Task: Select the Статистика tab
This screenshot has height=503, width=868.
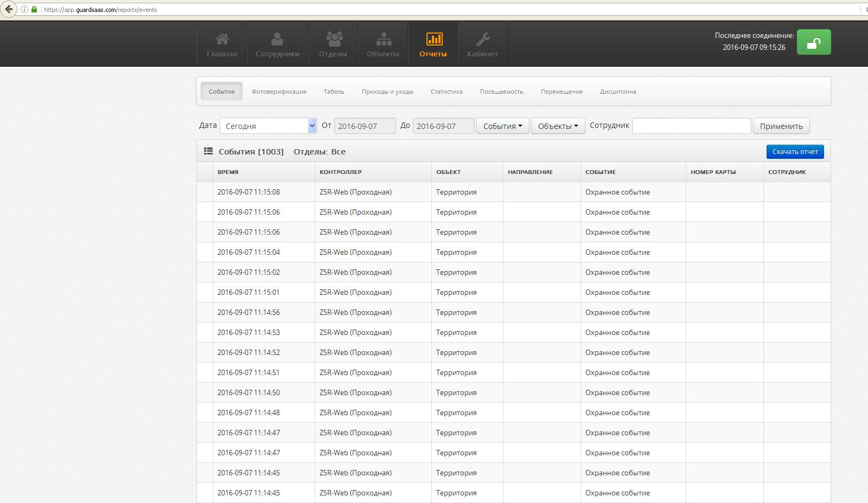Action: tap(446, 92)
